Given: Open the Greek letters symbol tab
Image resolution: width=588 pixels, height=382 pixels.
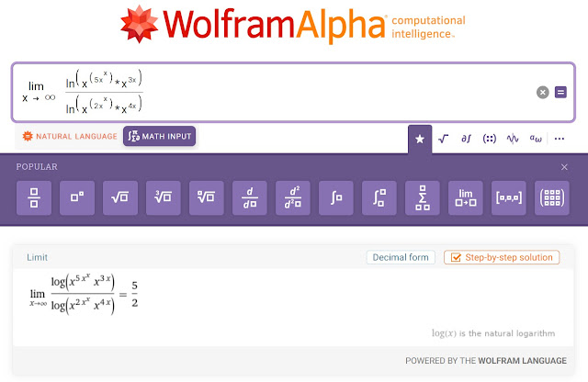Looking at the screenshot, I should point(536,139).
